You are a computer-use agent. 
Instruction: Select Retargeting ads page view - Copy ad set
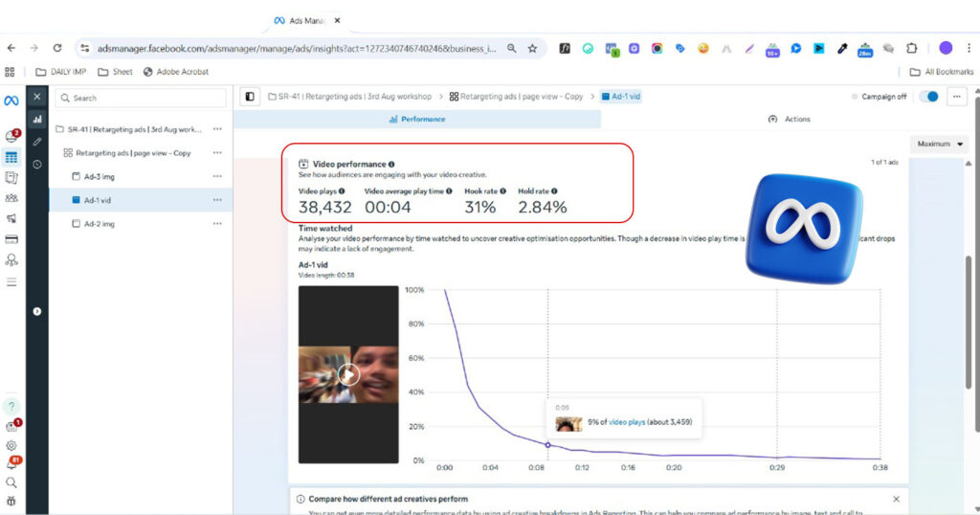coord(133,152)
